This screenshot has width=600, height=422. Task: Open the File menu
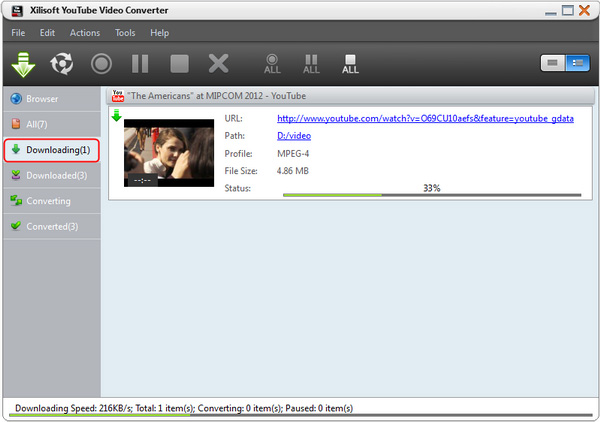tap(19, 33)
